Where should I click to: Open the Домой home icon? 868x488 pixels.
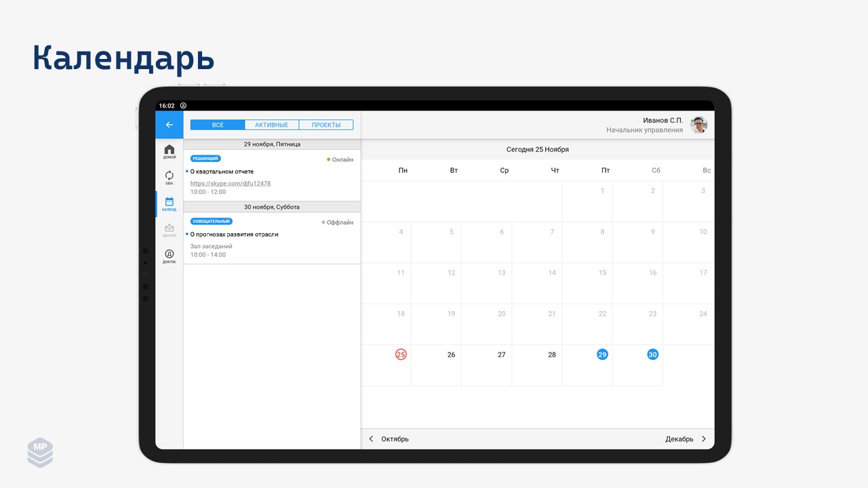(169, 151)
